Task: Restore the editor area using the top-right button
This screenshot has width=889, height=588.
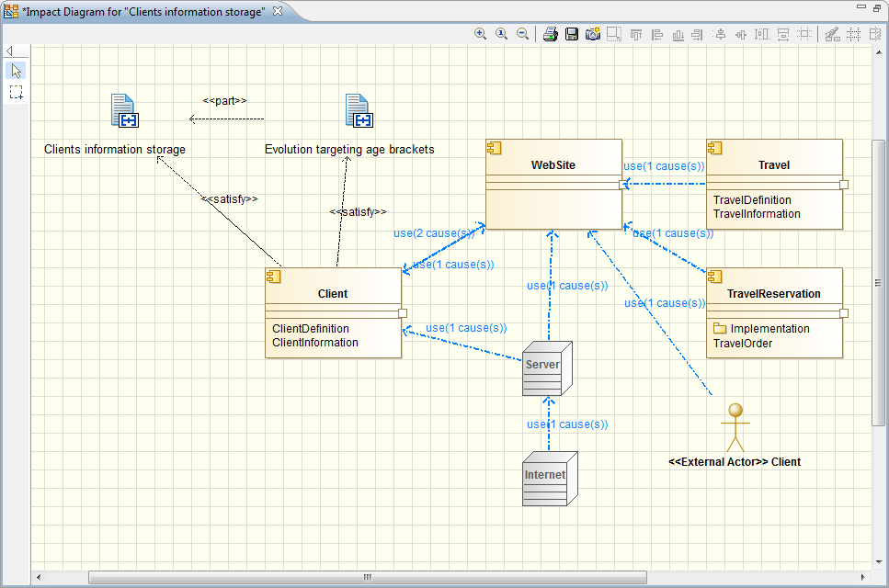Action: pos(878,8)
